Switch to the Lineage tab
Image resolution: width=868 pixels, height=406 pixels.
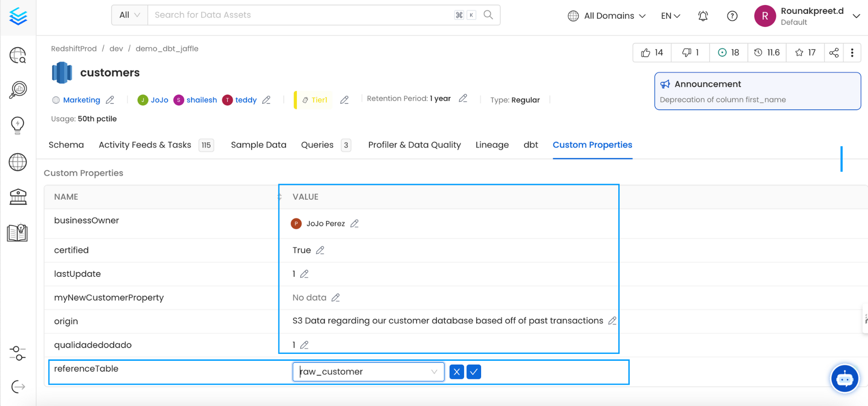(x=492, y=145)
